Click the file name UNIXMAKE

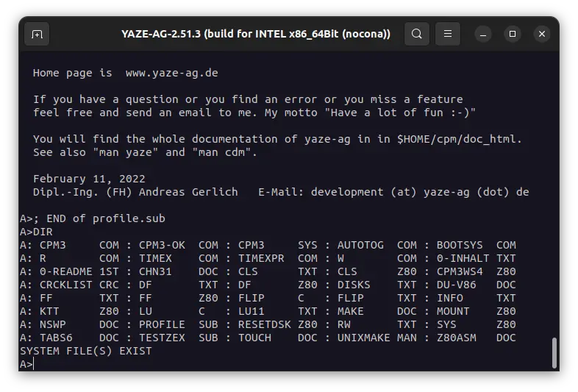[x=363, y=338]
